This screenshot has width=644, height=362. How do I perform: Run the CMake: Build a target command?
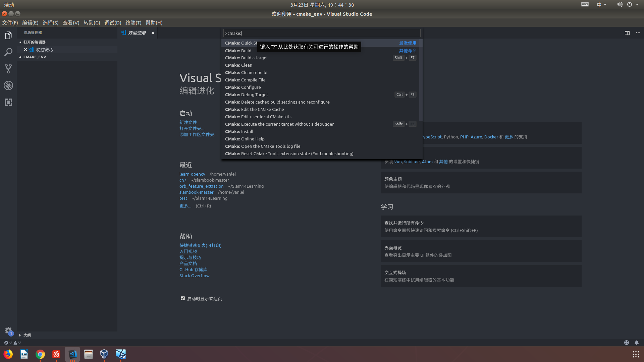(320, 58)
